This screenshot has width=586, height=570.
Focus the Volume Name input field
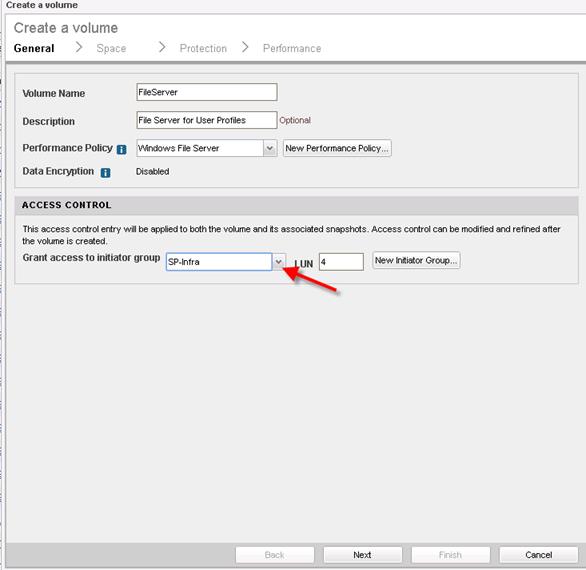207,92
